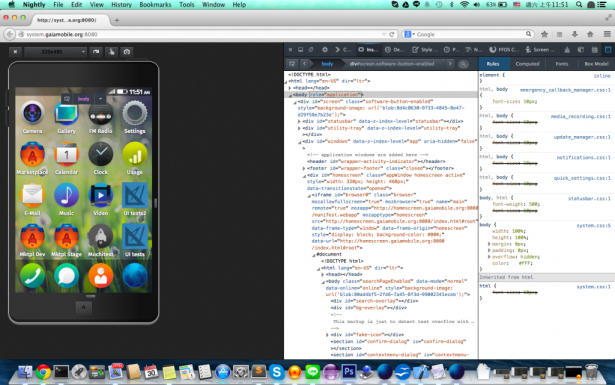Image resolution: width=615 pixels, height=385 pixels.
Task: Open the History menu
Action: pos(121,5)
